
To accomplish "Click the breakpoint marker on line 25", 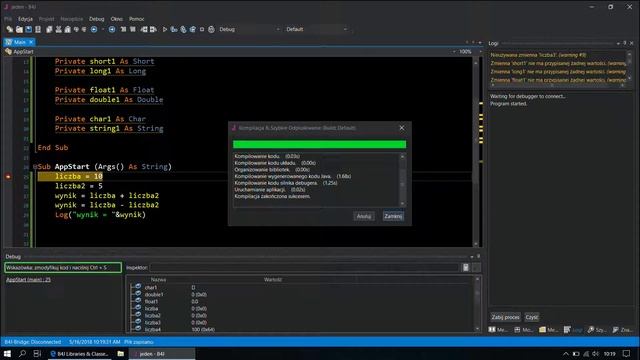I will coord(8,176).
